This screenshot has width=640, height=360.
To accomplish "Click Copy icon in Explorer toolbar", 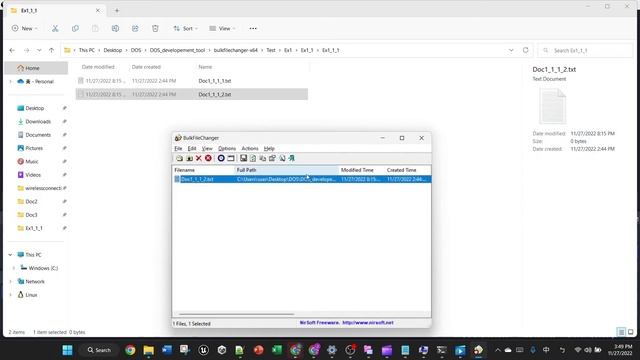I will [75, 29].
